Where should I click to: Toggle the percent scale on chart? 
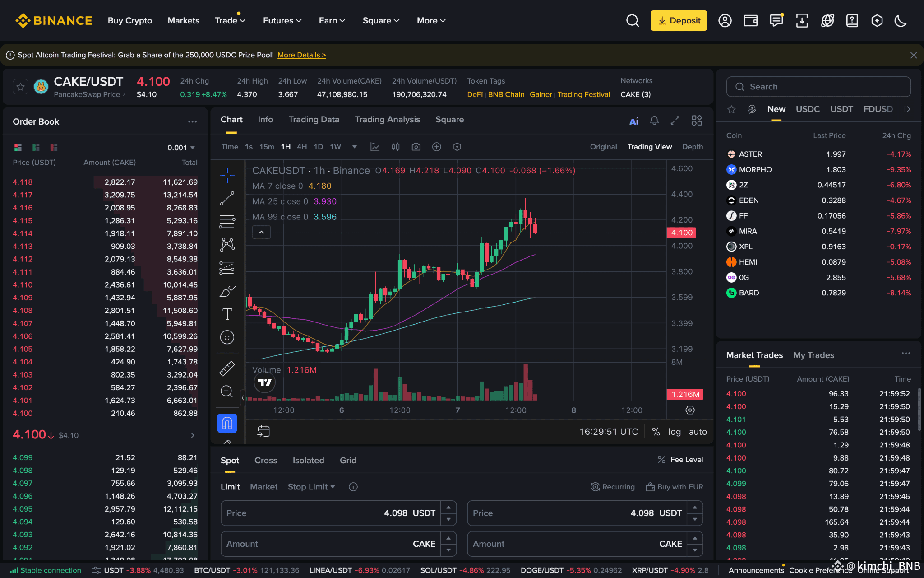[x=656, y=432]
